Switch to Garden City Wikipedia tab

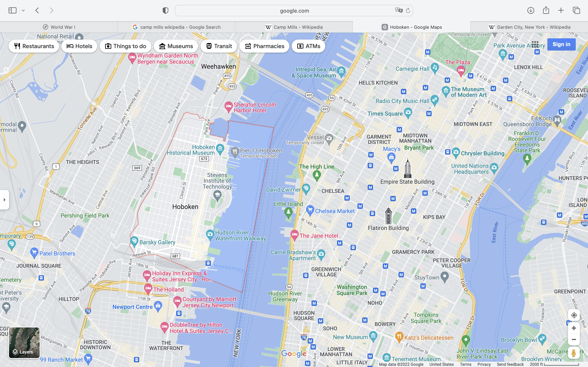click(529, 27)
